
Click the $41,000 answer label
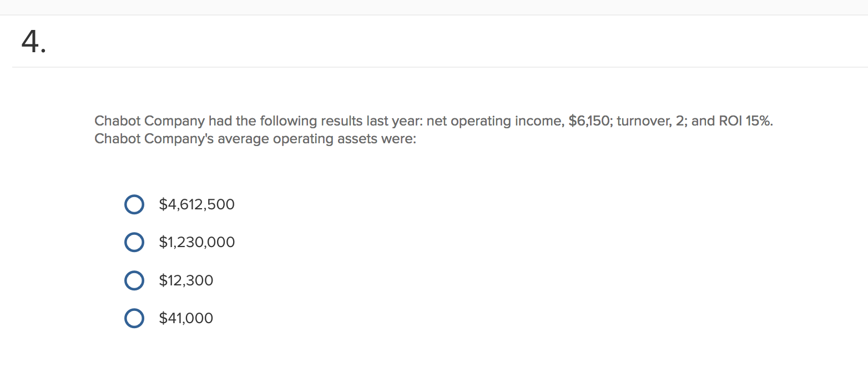(x=186, y=318)
